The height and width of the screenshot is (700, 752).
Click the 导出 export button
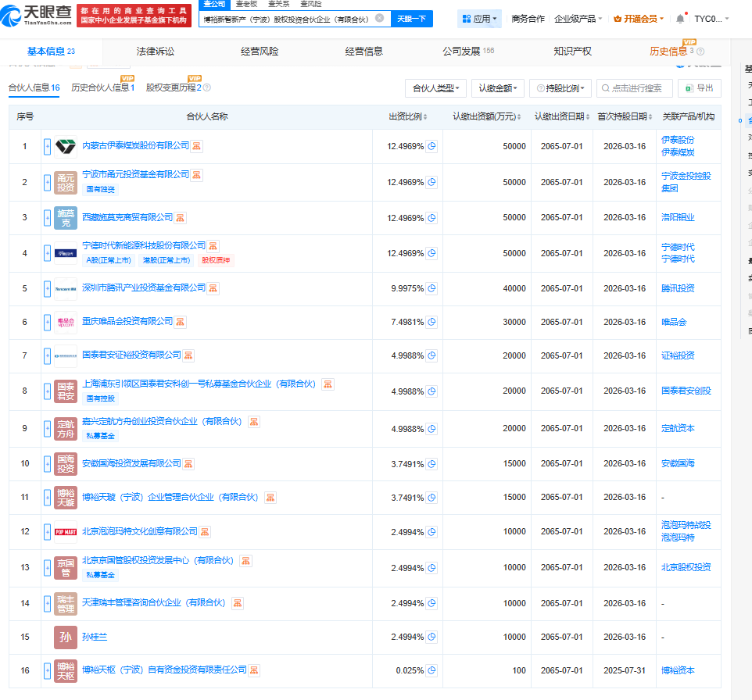pos(700,88)
